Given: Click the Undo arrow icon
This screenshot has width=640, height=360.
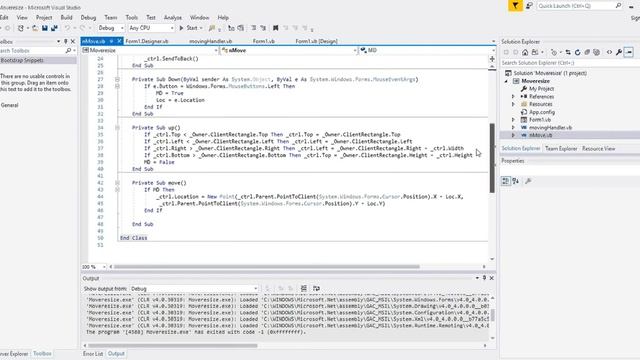Looking at the screenshot, I should 67,28.
